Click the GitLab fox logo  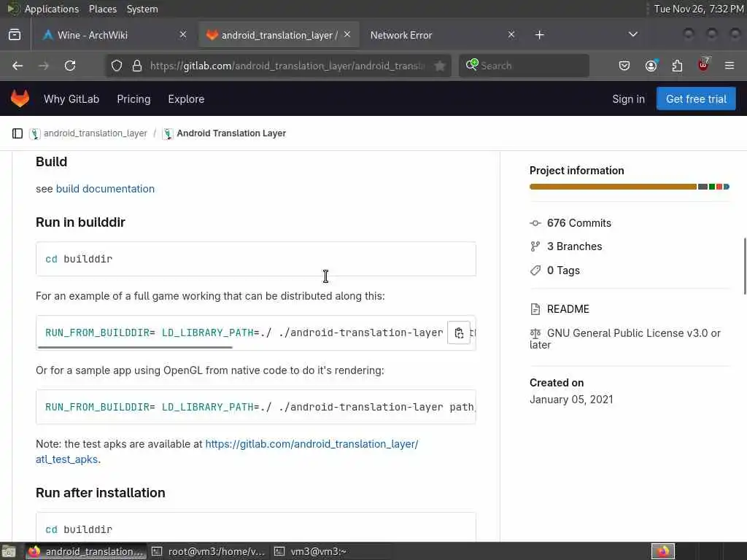(x=20, y=98)
